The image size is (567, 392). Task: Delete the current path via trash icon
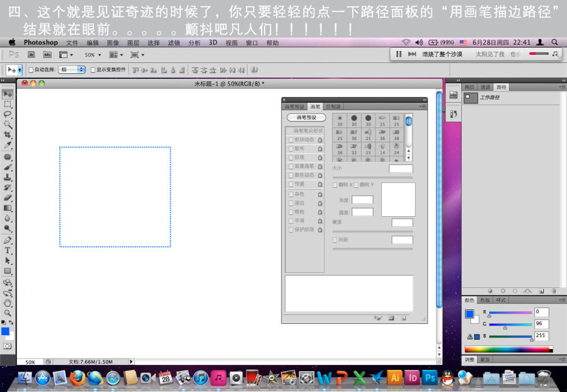(x=554, y=291)
